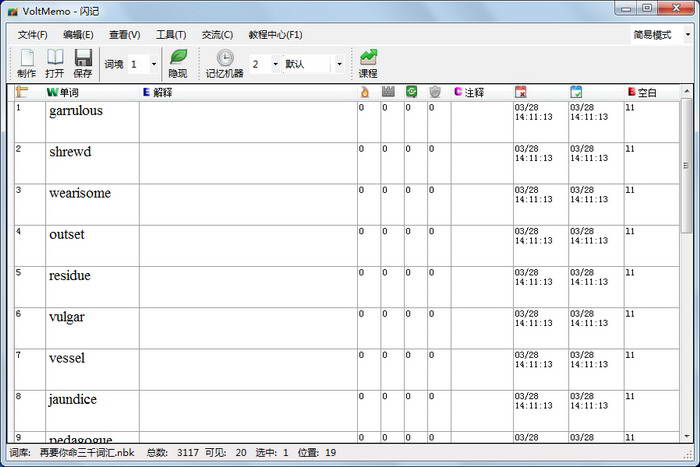
Task: Select the word vulgar
Action: (x=67, y=317)
